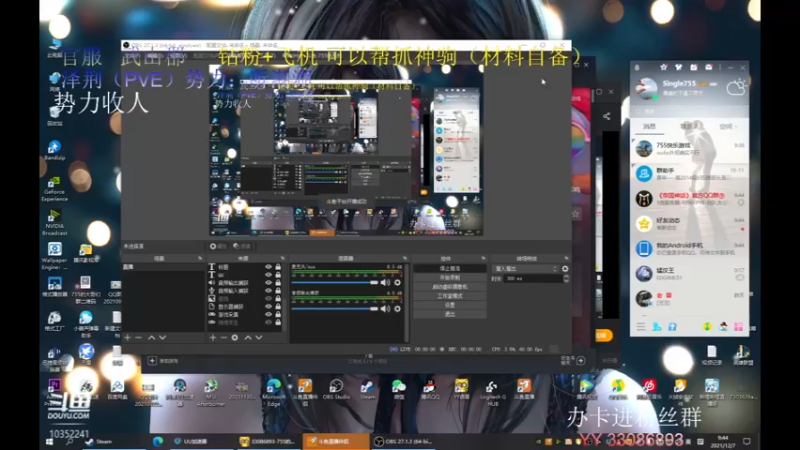
Task: Switch to OBS 27.1.3 taskbar button
Action: [x=405, y=442]
